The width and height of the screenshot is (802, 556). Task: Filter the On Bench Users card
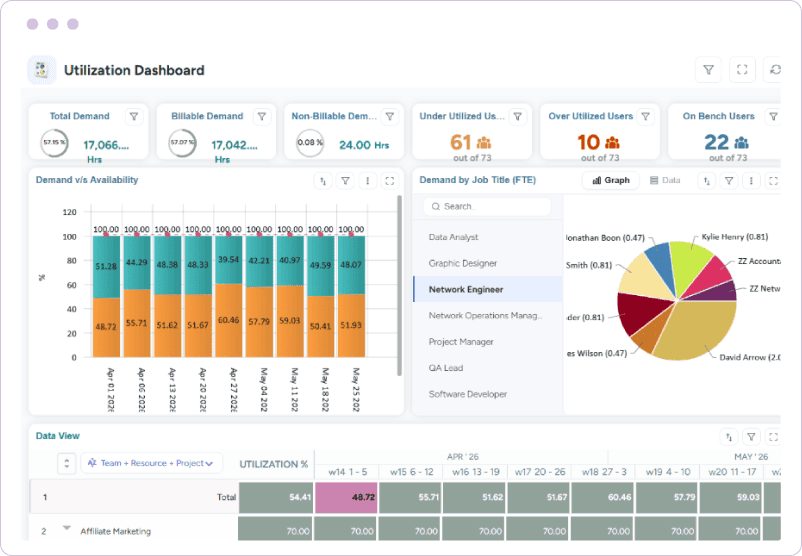click(773, 117)
